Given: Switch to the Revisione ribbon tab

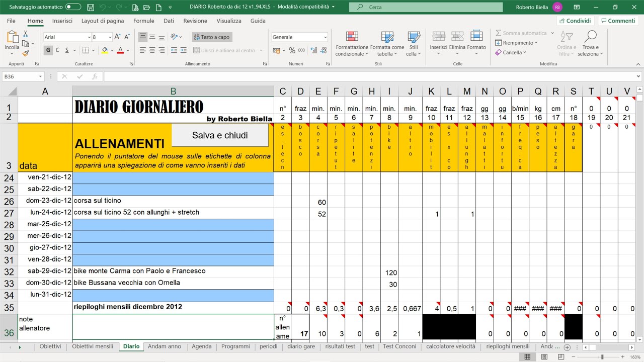Looking at the screenshot, I should coord(195,21).
